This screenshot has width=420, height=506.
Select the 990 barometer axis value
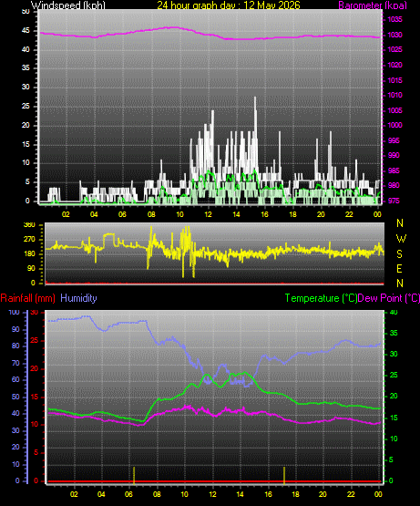[x=394, y=156]
